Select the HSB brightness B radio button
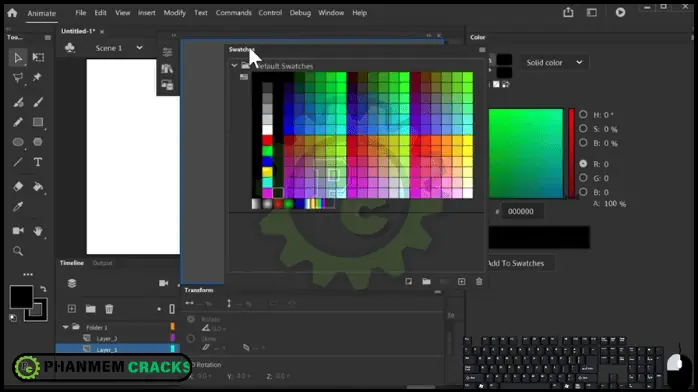The width and height of the screenshot is (698, 392). click(x=583, y=143)
